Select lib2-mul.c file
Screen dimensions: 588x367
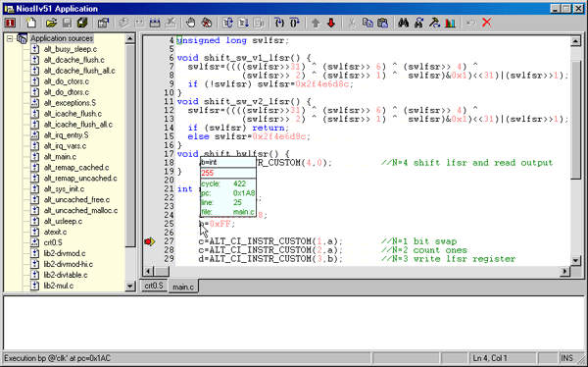(59, 287)
